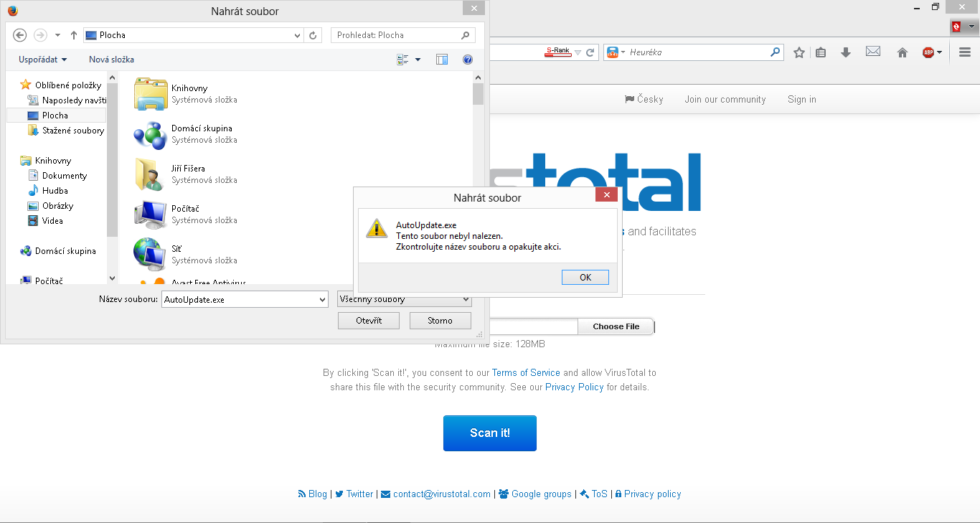This screenshot has height=523, width=980.
Task: Click Sign in on VirusTotal
Action: pos(802,100)
